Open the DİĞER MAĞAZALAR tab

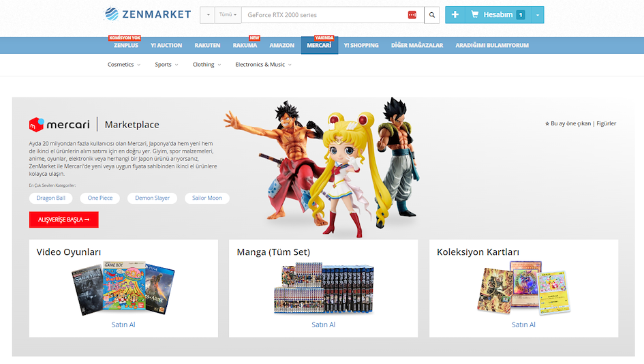pyautogui.click(x=417, y=45)
